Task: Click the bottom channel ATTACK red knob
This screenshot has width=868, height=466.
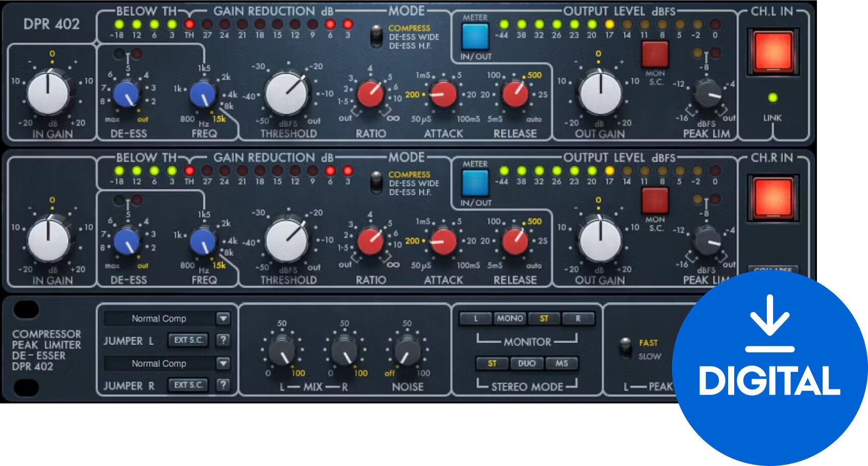Action: [x=443, y=241]
